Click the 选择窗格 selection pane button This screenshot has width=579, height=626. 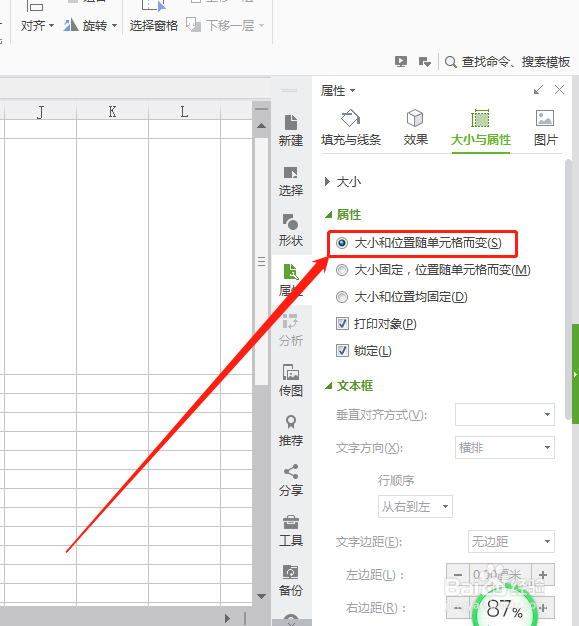point(154,26)
